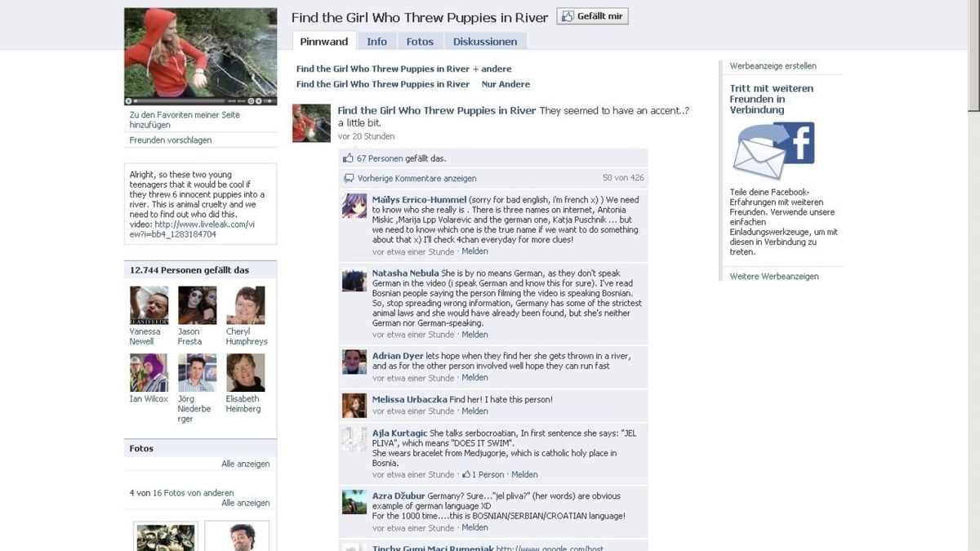Click Werbeanzeige erstellen in right sidebar
The height and width of the screenshot is (551, 980).
pos(773,66)
